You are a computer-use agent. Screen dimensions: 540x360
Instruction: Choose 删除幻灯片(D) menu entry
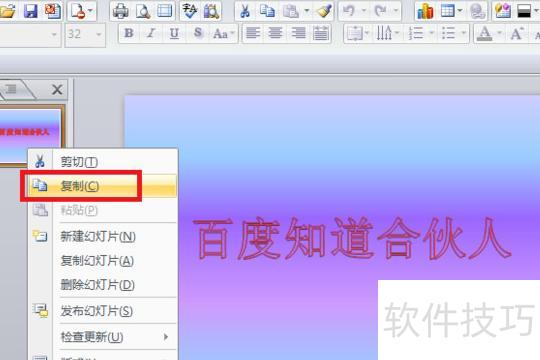103,285
